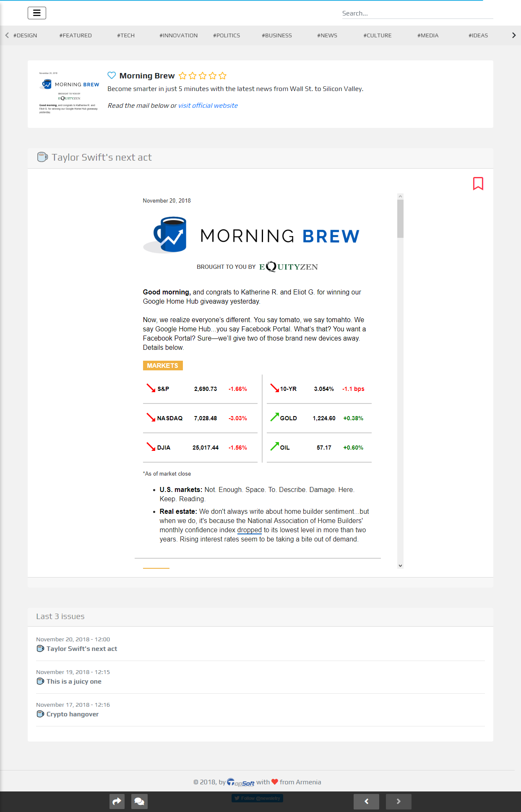Image resolution: width=521 pixels, height=812 pixels.
Task: Select the #TECH category
Action: click(x=126, y=36)
